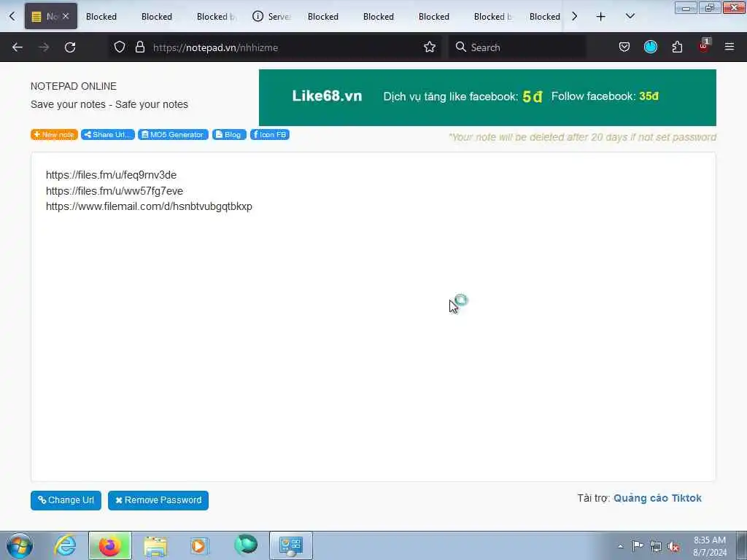This screenshot has height=560, width=747.
Task: Open the green round taskbar application icon
Action: pos(246,545)
